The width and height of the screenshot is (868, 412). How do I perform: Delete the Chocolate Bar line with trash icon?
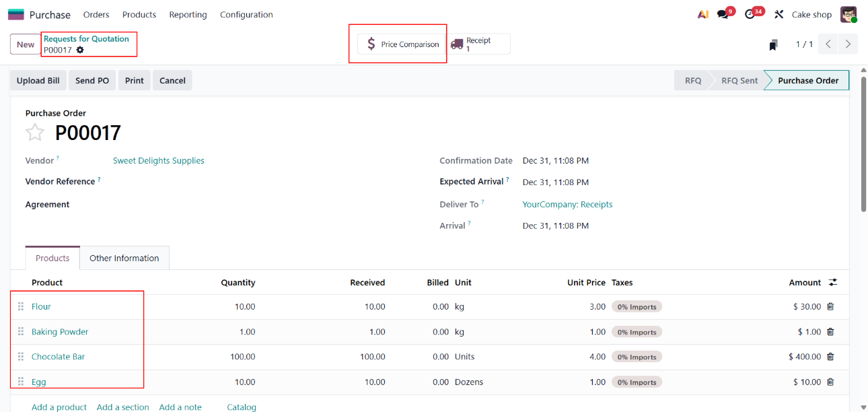(830, 357)
